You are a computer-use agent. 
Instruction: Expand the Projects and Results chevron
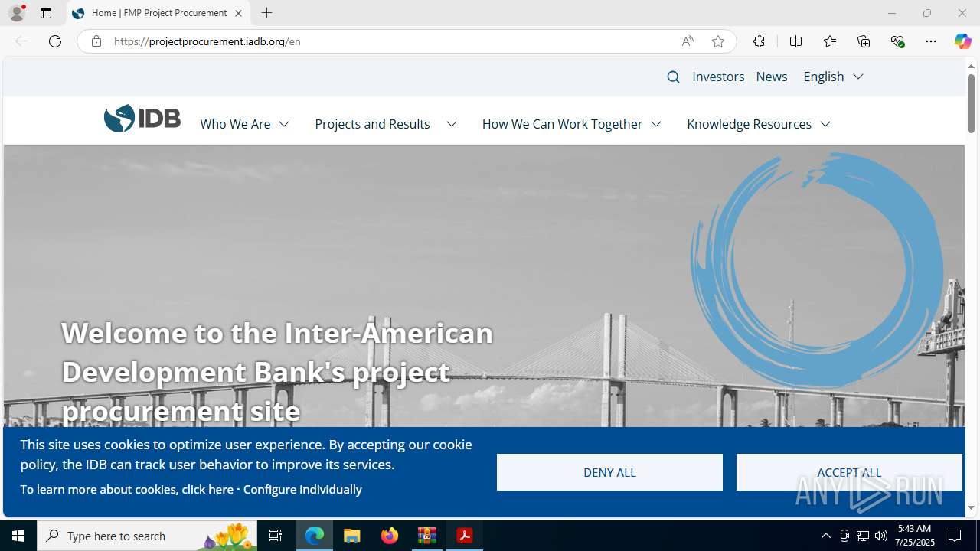click(452, 124)
